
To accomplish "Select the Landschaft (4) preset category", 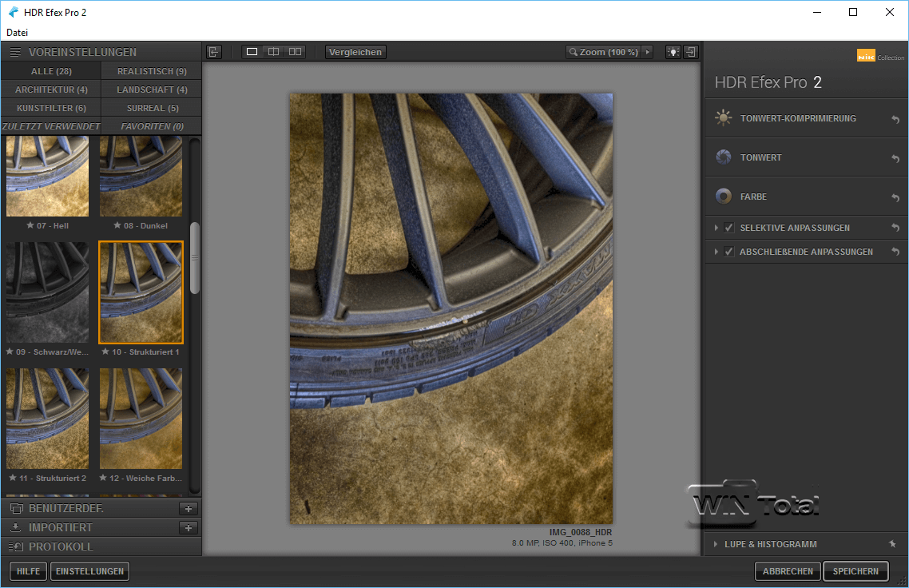I will 152,89.
